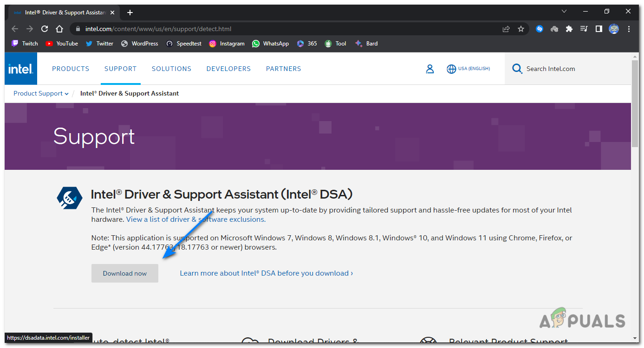This screenshot has width=644, height=348.
Task: Go back using the browser back arrow
Action: pos(15,29)
